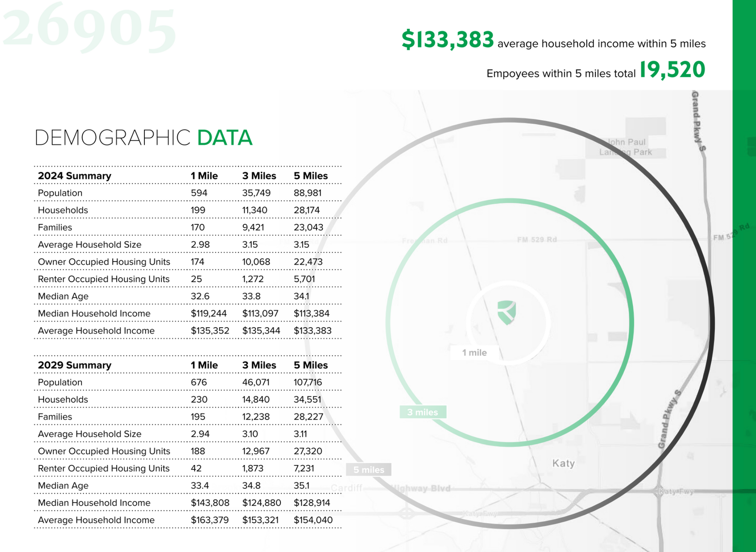Click the 19,520 employees total figure

tap(672, 70)
